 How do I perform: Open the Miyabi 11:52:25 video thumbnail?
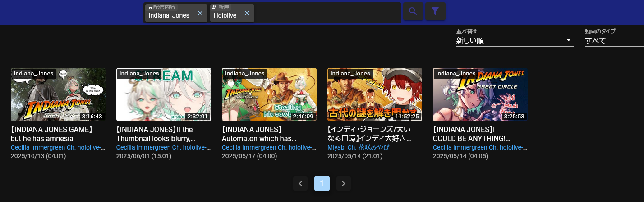point(375,94)
